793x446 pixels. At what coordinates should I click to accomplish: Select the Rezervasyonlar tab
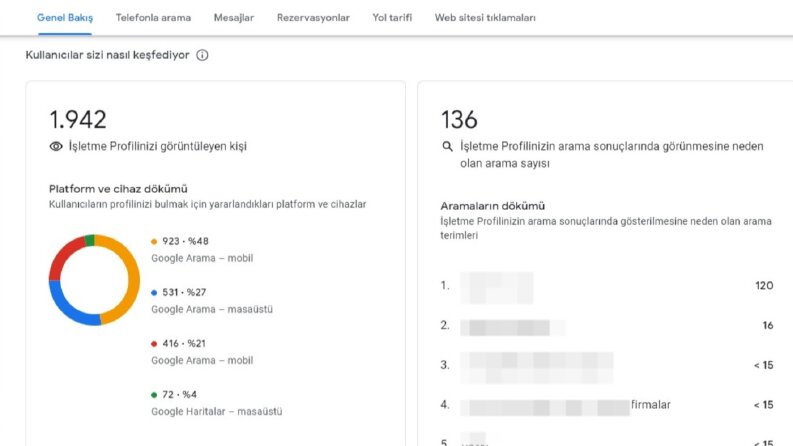[x=313, y=18]
